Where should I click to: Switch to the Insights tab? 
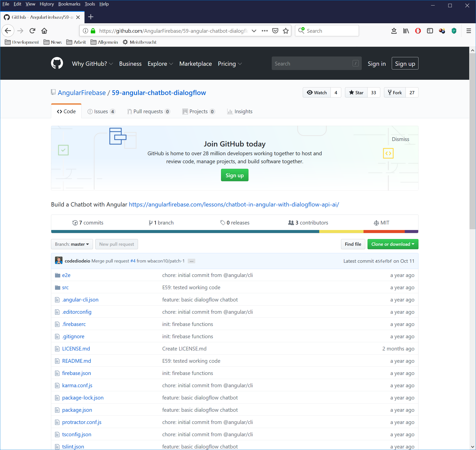coord(240,111)
